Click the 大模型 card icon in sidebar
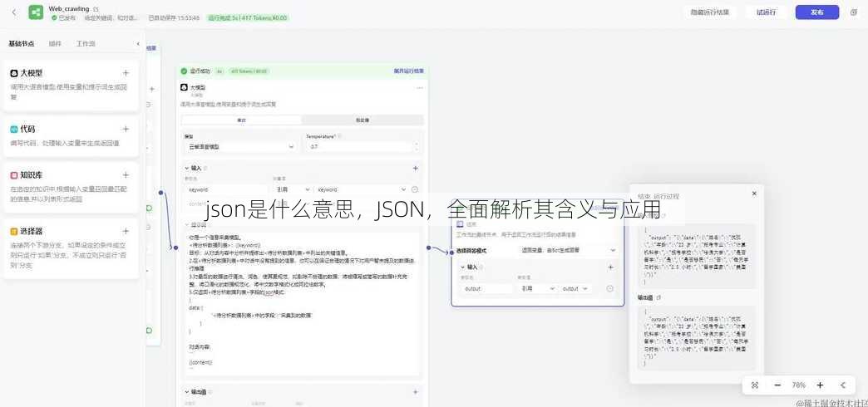The image size is (868, 407). (x=14, y=73)
